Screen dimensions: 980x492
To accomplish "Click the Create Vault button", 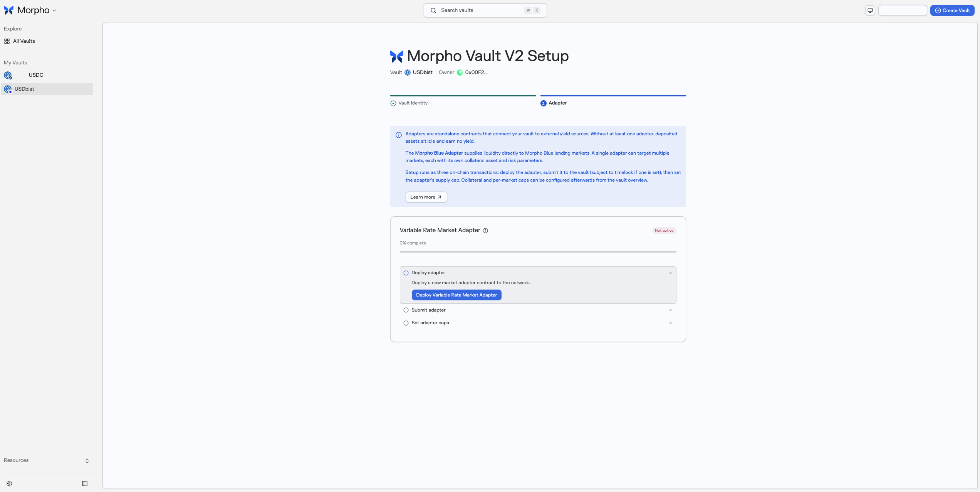I will click(x=952, y=10).
